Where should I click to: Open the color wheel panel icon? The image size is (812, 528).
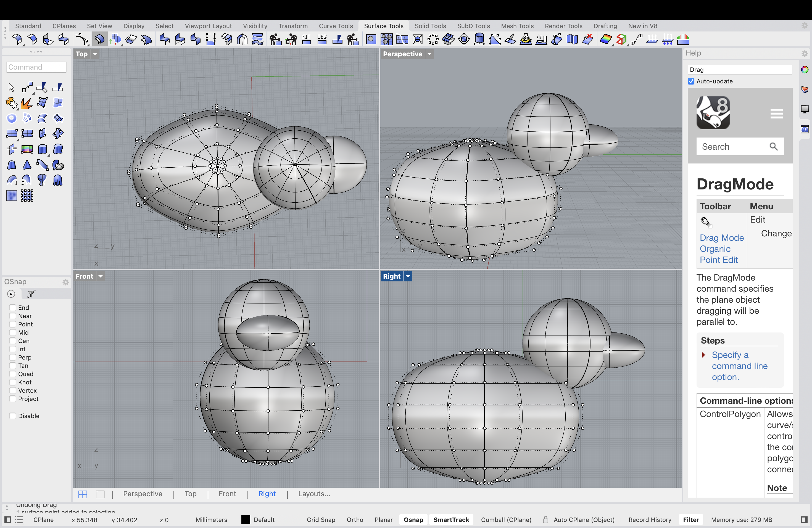(805, 70)
